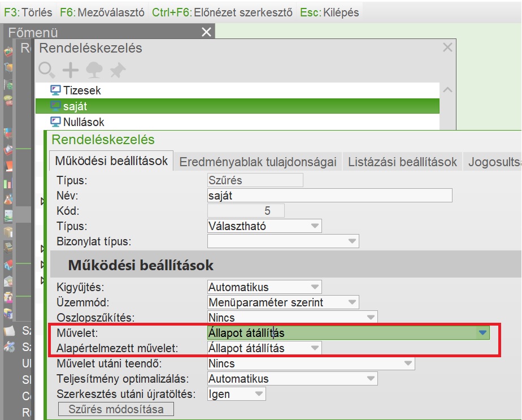Open the Teljesítmény optimalizálás dropdown
Viewport: 522px width, 420px height.
click(x=292, y=378)
